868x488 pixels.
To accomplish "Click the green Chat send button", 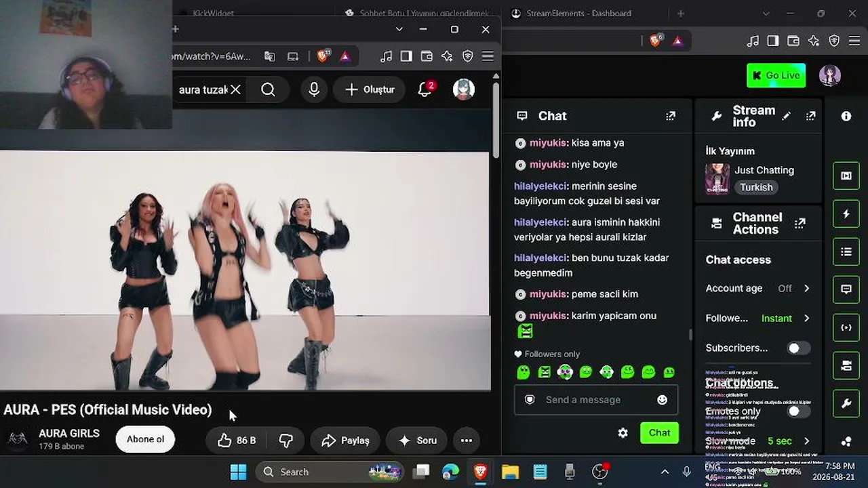I will click(x=659, y=432).
